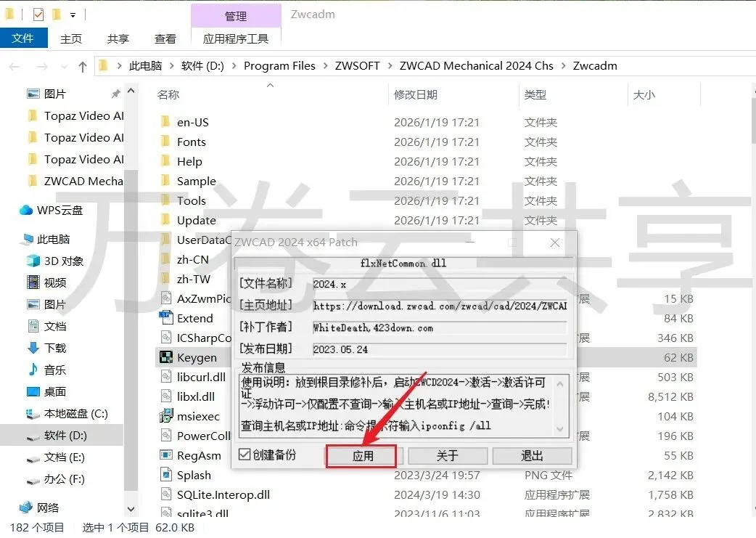The image size is (756, 538).
Task: Click the 退出 button in patch dialog
Action: click(533, 456)
